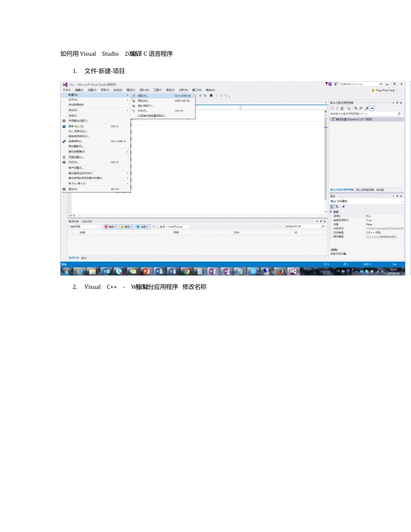Expand the 打开(O) submenu

tap(96, 99)
